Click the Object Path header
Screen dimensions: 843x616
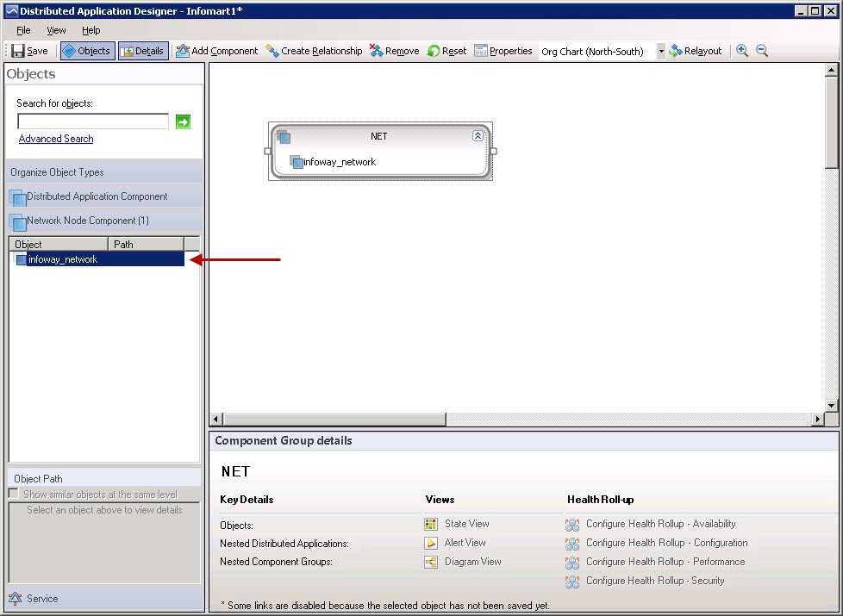coord(104,478)
